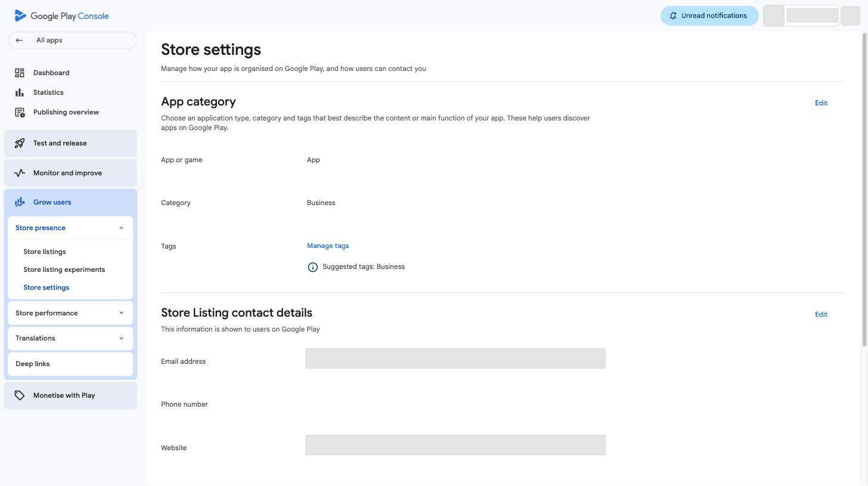This screenshot has height=486, width=868.
Task: Click the Publishing overview icon
Action: [x=20, y=112]
